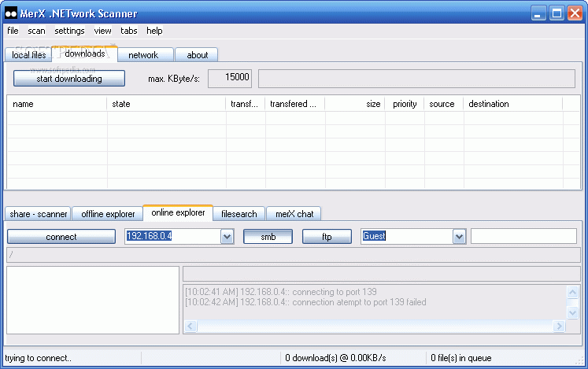Click the MerX app icon in title bar
Image resolution: width=588 pixels, height=369 pixels.
(11, 13)
